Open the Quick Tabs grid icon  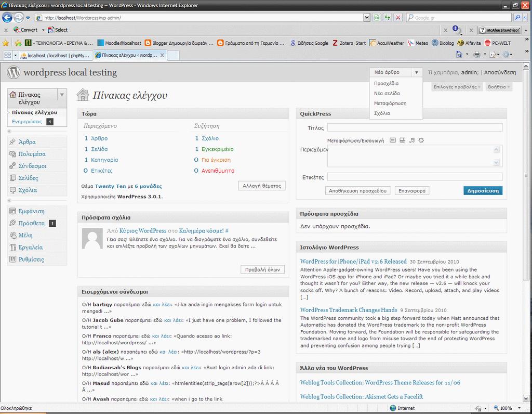(x=7, y=55)
